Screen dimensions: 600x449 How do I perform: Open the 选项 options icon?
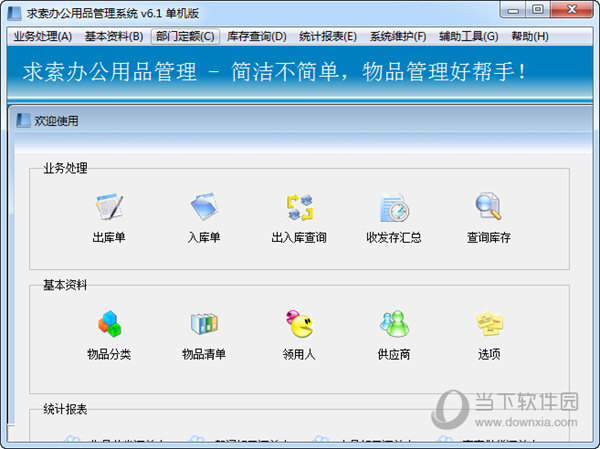tap(489, 325)
